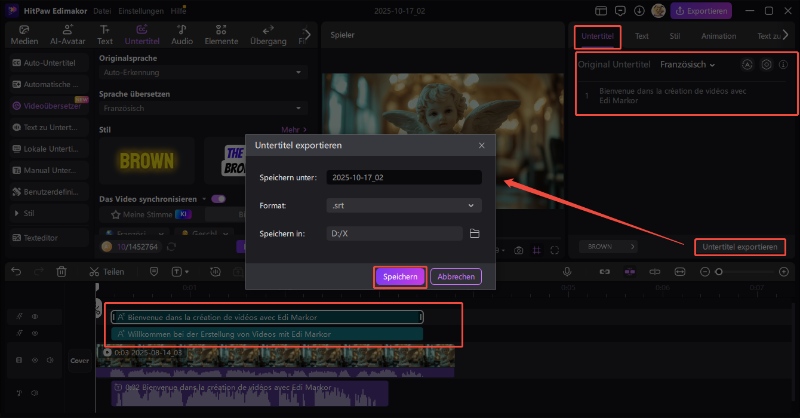The height and width of the screenshot is (418, 800).
Task: Open the Originalsprache Auto-Erkennung dropdown
Action: [x=201, y=73]
